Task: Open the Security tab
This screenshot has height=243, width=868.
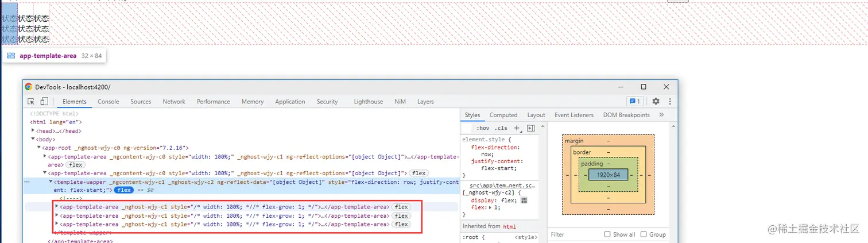Action: [327, 102]
